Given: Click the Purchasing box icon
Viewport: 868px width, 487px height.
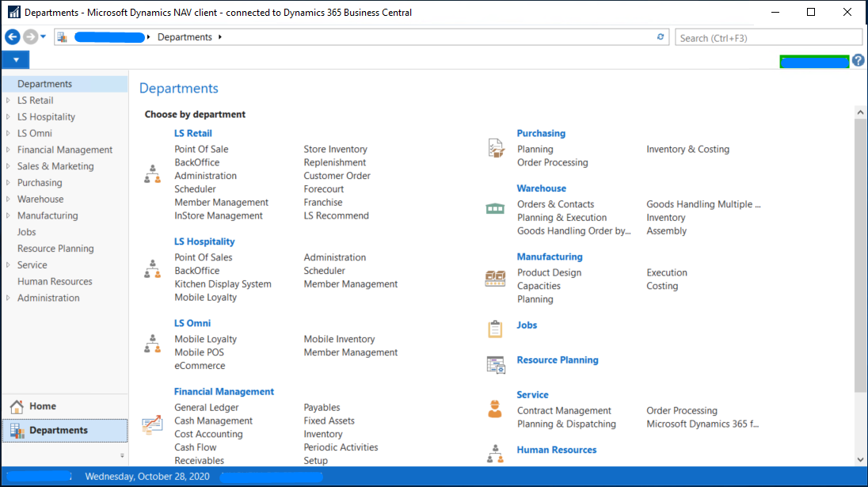Looking at the screenshot, I should (x=496, y=148).
